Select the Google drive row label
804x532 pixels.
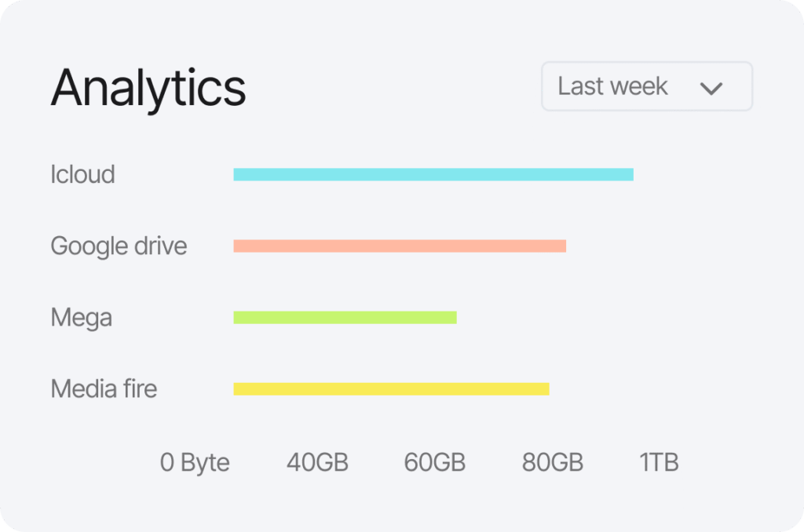pyautogui.click(x=119, y=246)
